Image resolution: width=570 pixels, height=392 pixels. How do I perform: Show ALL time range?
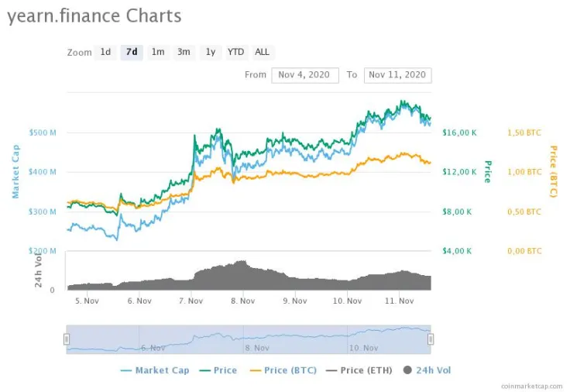point(263,52)
